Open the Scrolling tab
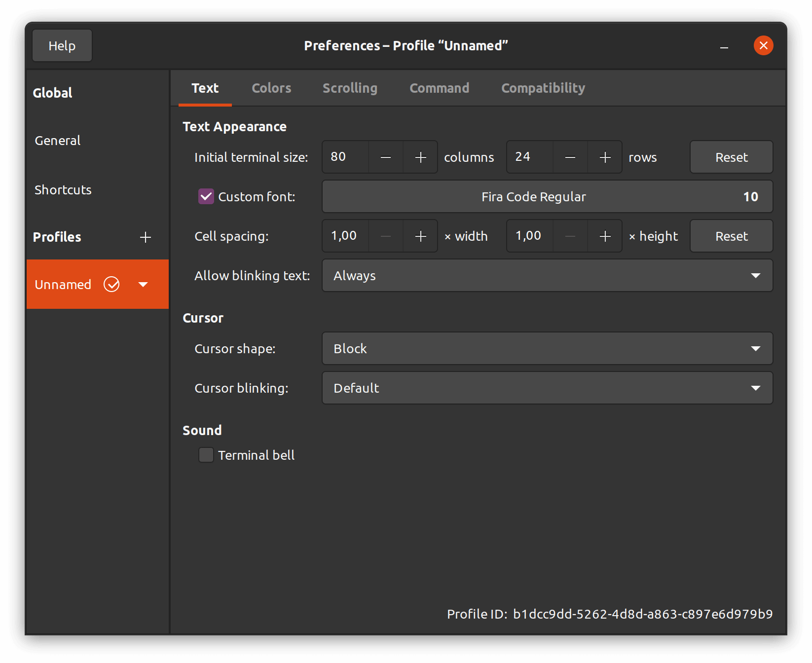 (x=350, y=88)
